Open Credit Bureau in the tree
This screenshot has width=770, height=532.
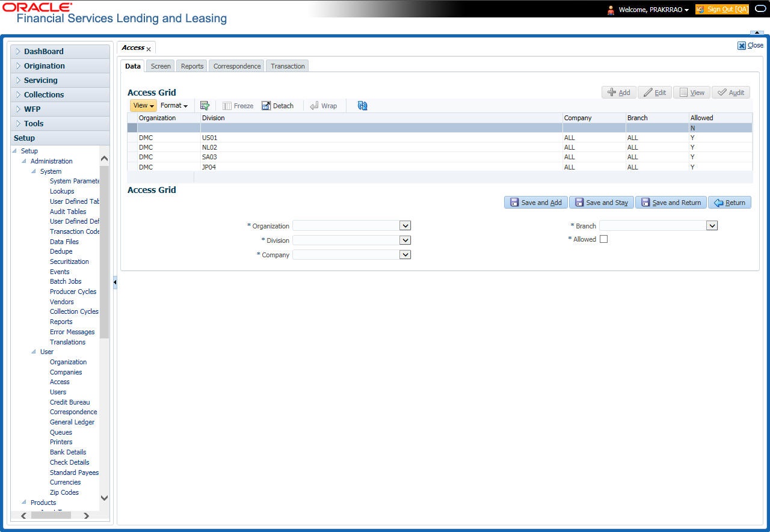tap(70, 402)
